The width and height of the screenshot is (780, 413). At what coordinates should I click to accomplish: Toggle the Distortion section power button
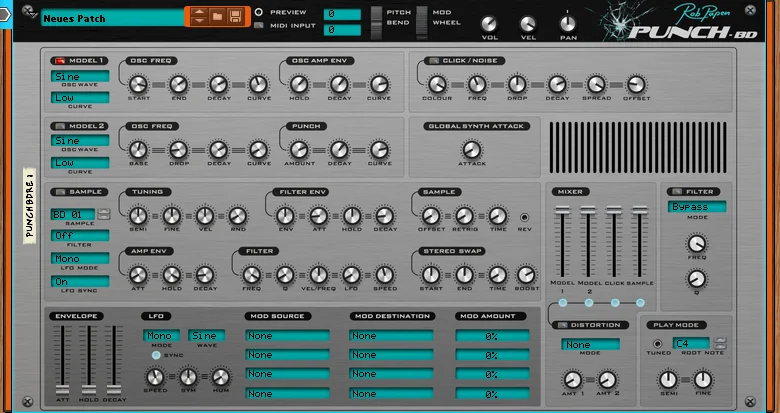click(562, 325)
